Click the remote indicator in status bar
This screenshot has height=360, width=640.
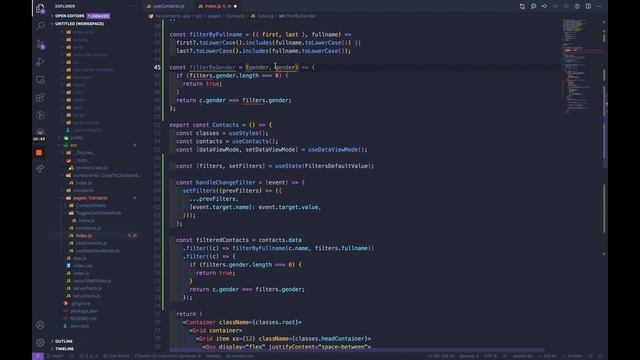click(x=38, y=356)
